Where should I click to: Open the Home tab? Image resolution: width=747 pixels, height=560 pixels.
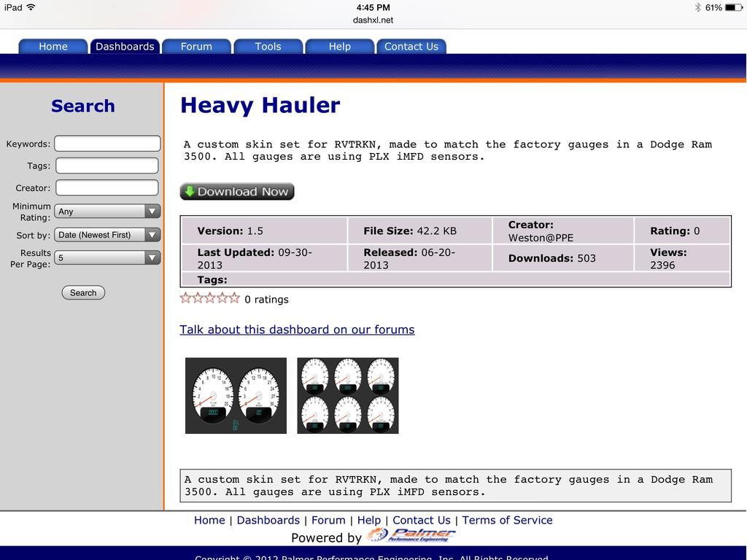click(53, 46)
